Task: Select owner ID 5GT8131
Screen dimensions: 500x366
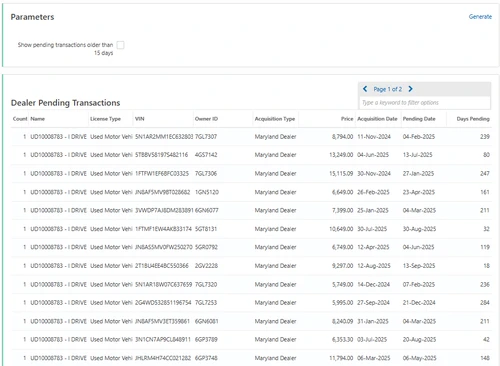Action: coord(206,229)
